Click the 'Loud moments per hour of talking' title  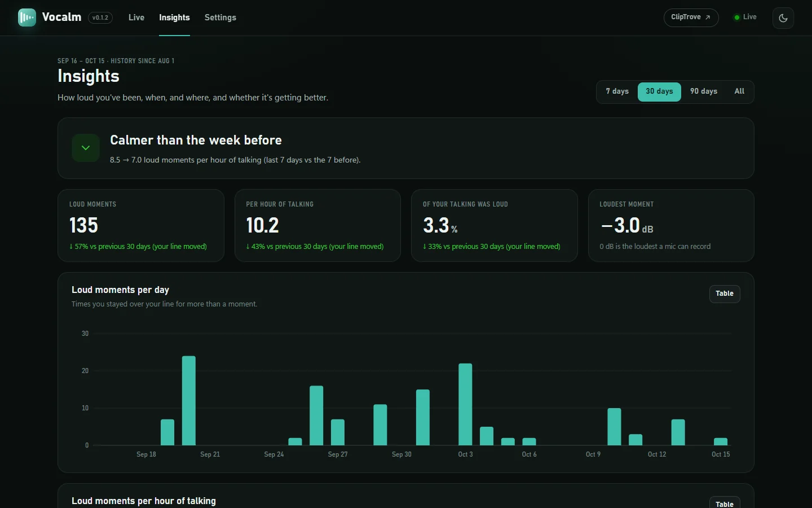click(144, 501)
